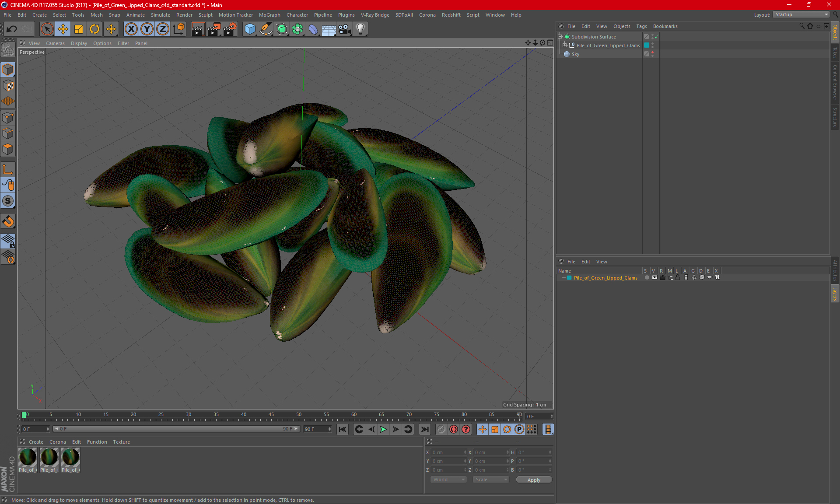The image size is (840, 504).
Task: Open the Sculpt menu
Action: [x=205, y=15]
